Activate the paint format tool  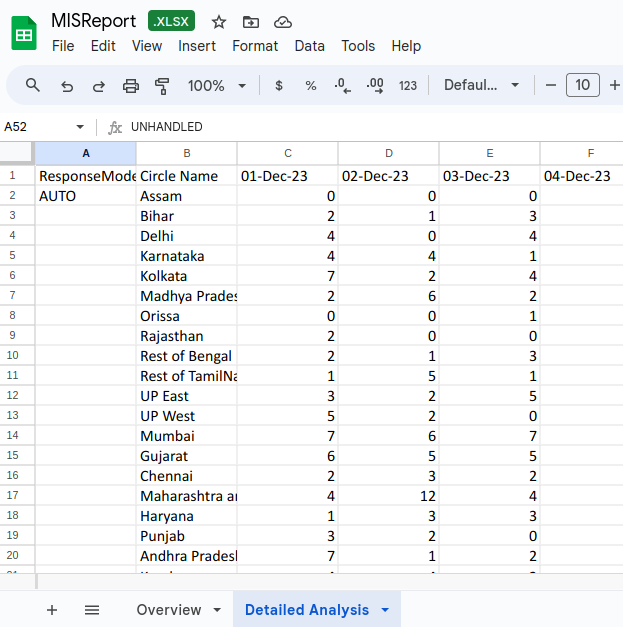click(163, 86)
